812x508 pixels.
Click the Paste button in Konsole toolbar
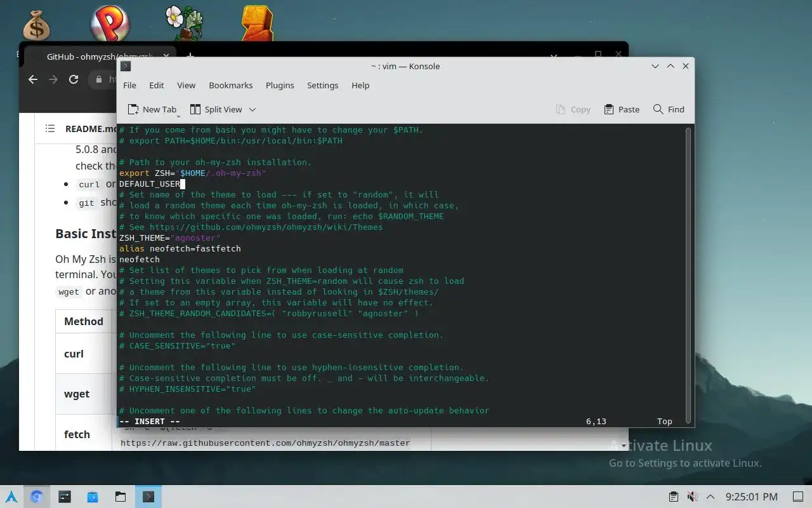(x=622, y=109)
